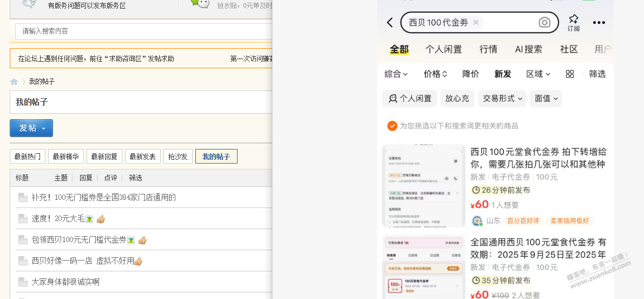Open post 包领西贝100元无门槛代金券

coord(79,240)
